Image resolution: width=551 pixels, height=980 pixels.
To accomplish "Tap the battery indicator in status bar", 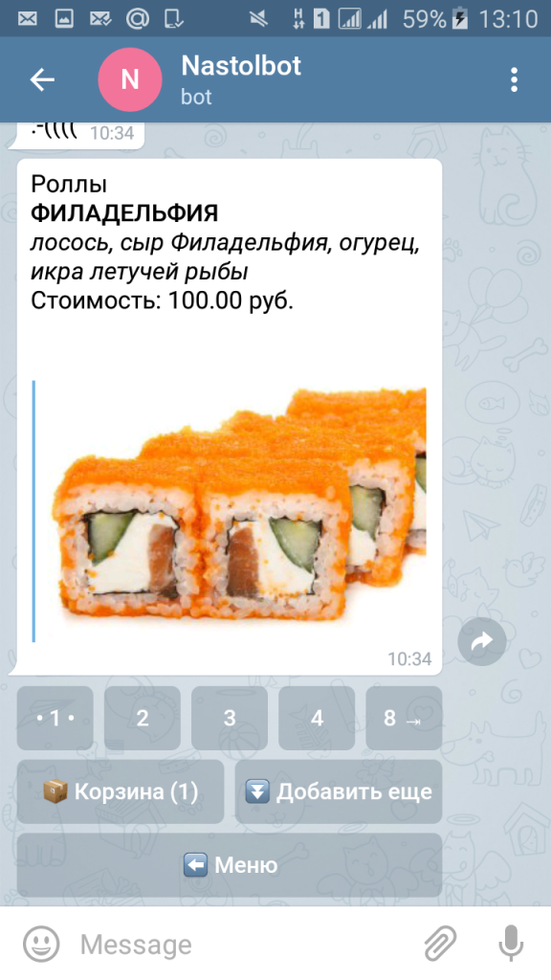I will (460, 19).
